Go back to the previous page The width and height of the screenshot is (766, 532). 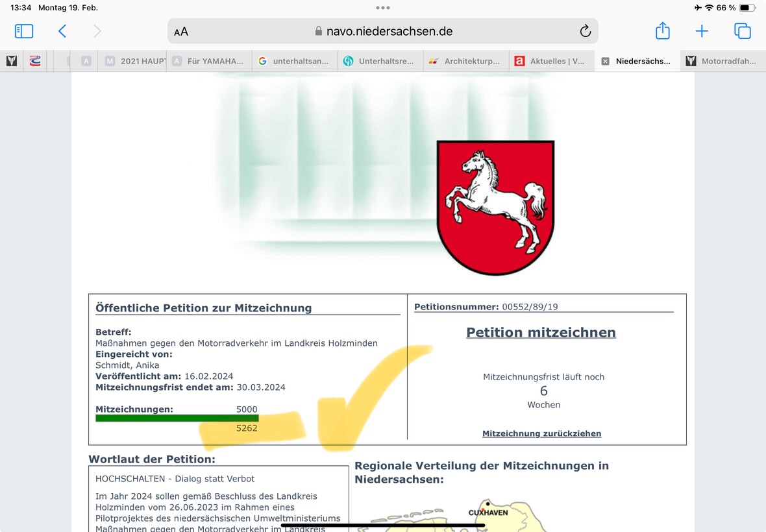62,31
